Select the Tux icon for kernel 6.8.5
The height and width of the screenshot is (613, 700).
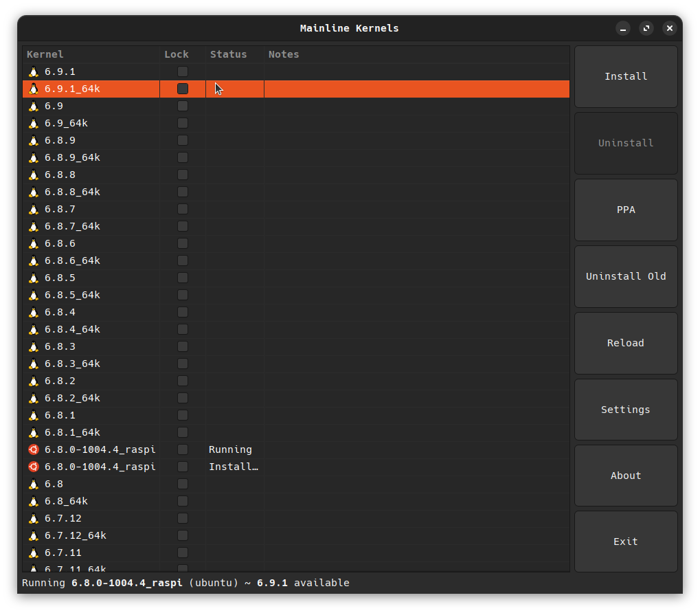(34, 278)
